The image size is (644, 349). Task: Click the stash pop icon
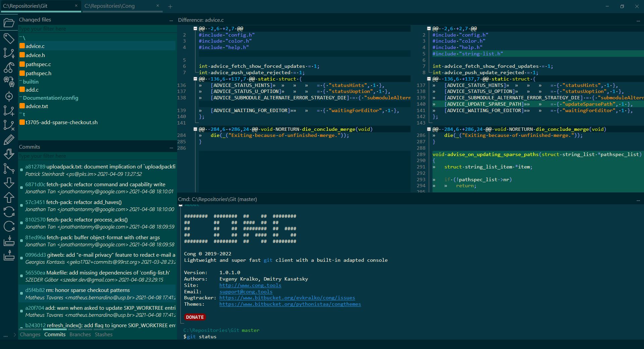(x=9, y=255)
